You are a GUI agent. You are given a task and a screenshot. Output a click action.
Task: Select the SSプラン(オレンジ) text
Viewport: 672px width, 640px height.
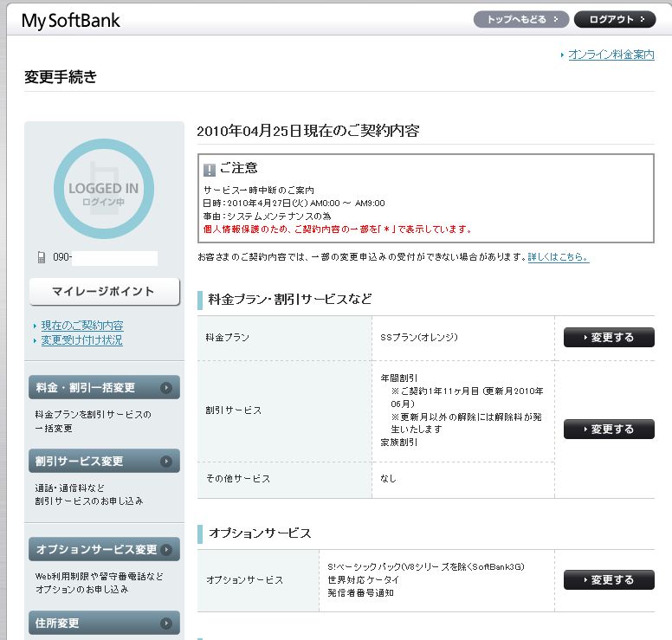click(419, 338)
